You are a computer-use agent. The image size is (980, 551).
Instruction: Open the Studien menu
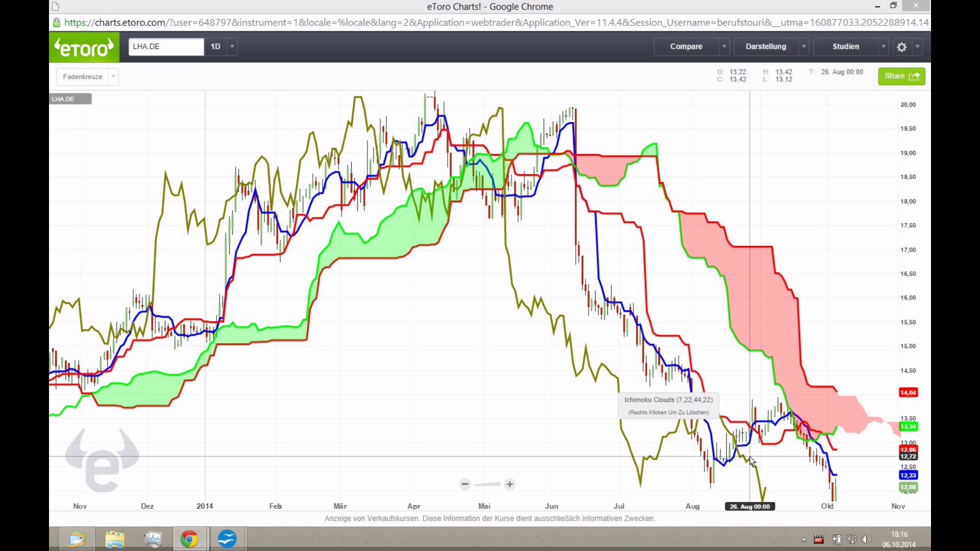click(846, 46)
